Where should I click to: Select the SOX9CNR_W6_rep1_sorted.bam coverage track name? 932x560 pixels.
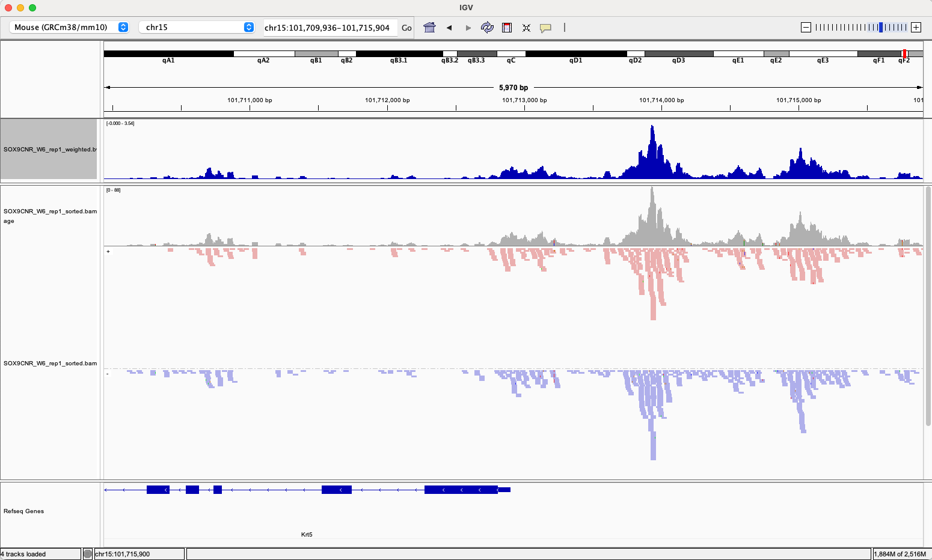[50, 216]
